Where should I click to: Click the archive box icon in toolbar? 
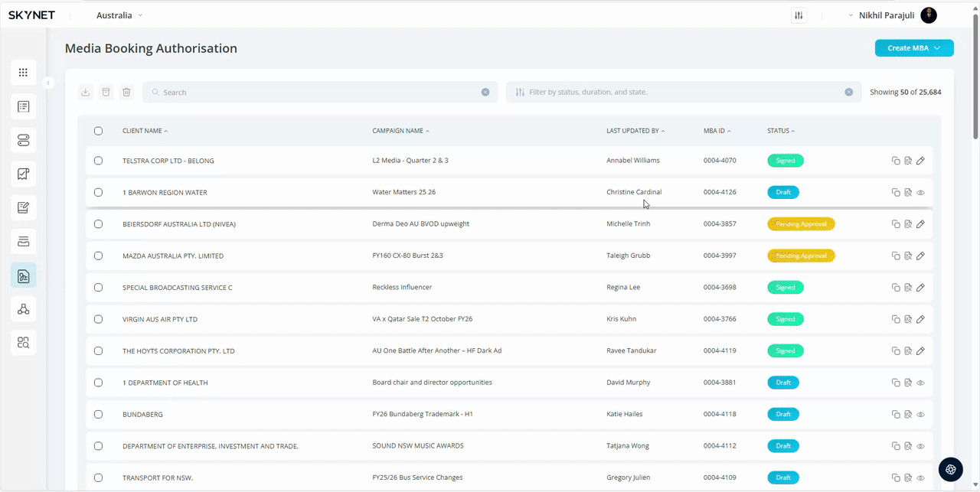click(x=106, y=92)
